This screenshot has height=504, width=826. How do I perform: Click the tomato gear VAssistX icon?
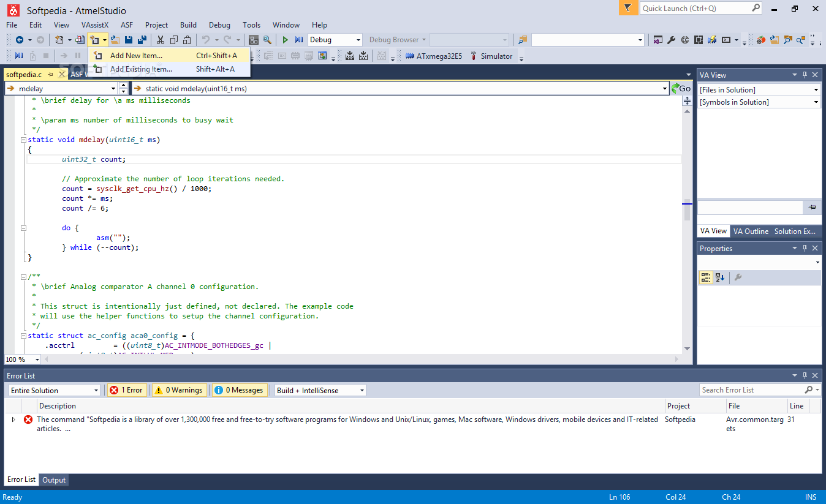[760, 40]
